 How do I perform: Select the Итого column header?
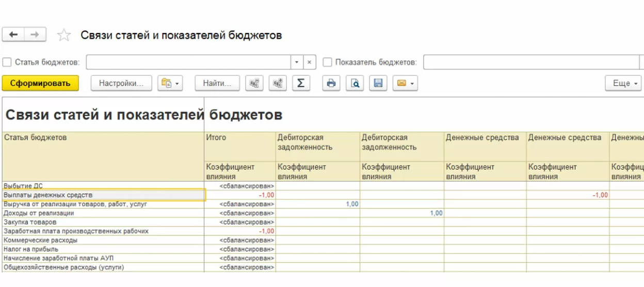tap(240, 147)
